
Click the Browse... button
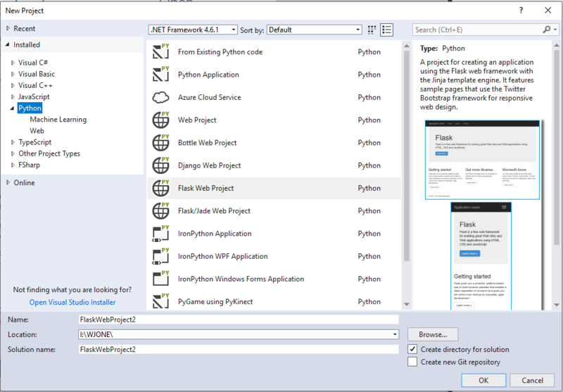(433, 334)
